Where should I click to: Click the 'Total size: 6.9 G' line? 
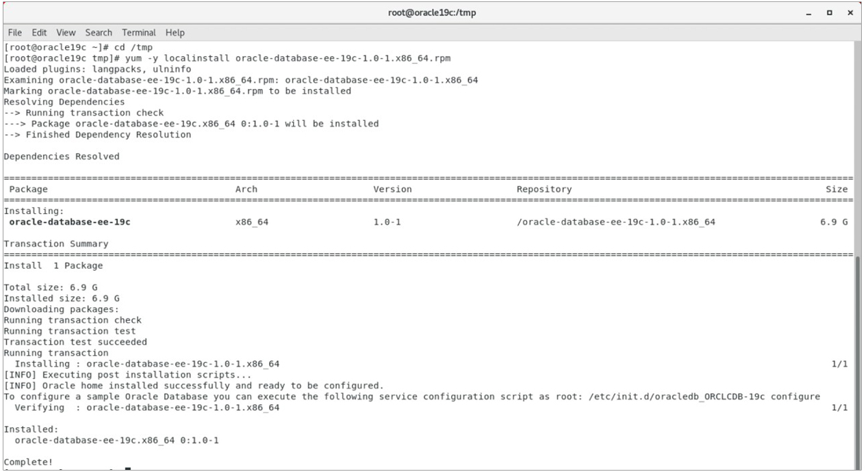(51, 287)
